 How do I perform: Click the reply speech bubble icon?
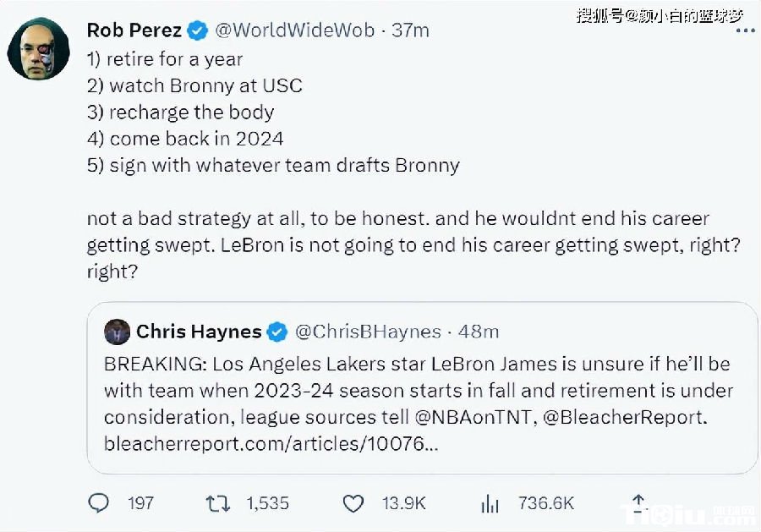point(99,503)
